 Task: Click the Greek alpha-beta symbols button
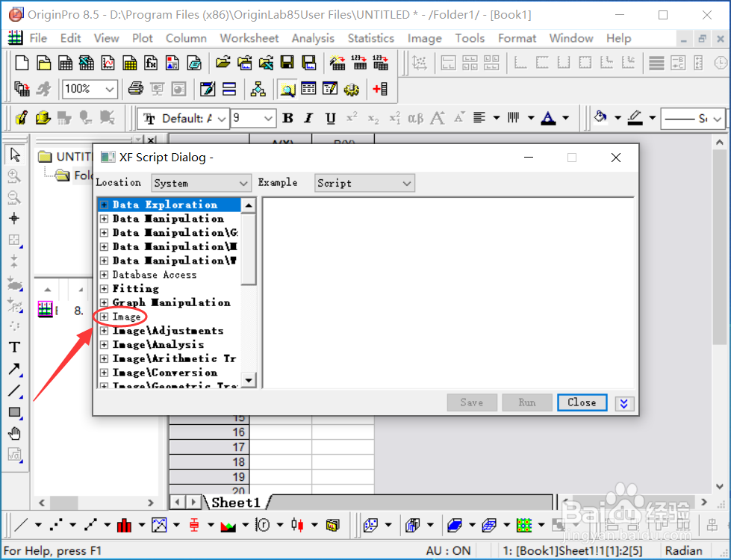(x=415, y=119)
